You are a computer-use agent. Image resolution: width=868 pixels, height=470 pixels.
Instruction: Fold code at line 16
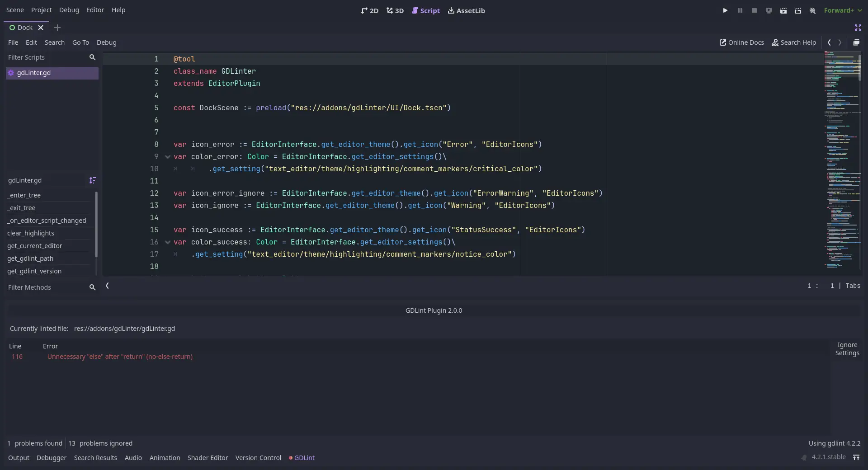[x=168, y=242]
